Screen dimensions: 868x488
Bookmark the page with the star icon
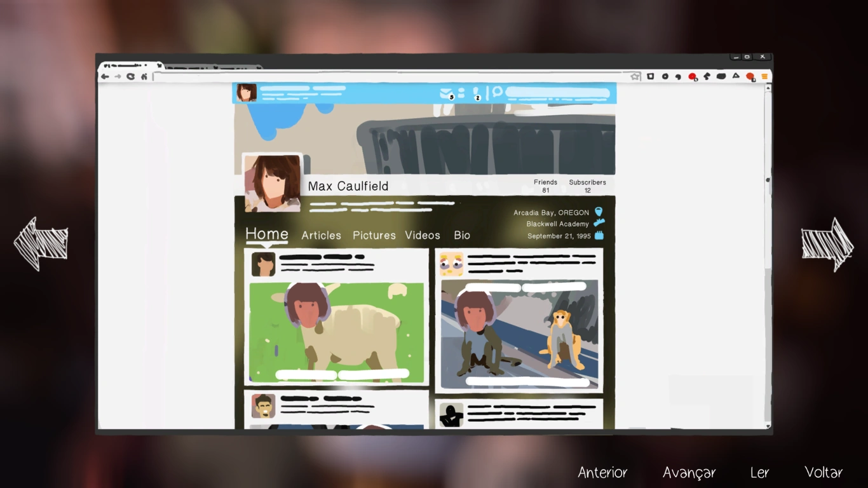click(635, 77)
